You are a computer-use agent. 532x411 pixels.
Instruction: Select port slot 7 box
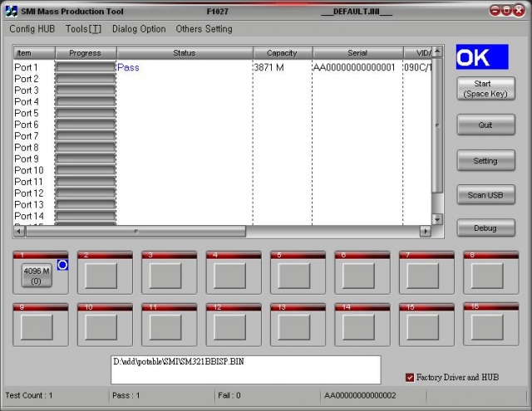click(x=423, y=276)
